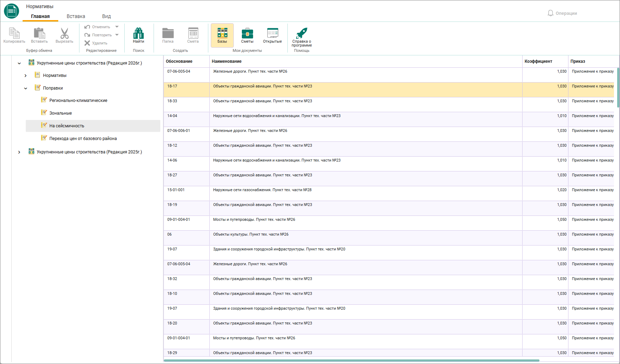Click the Повторить redo arrow icon
Screen dimensions: 620x364
tap(87, 35)
